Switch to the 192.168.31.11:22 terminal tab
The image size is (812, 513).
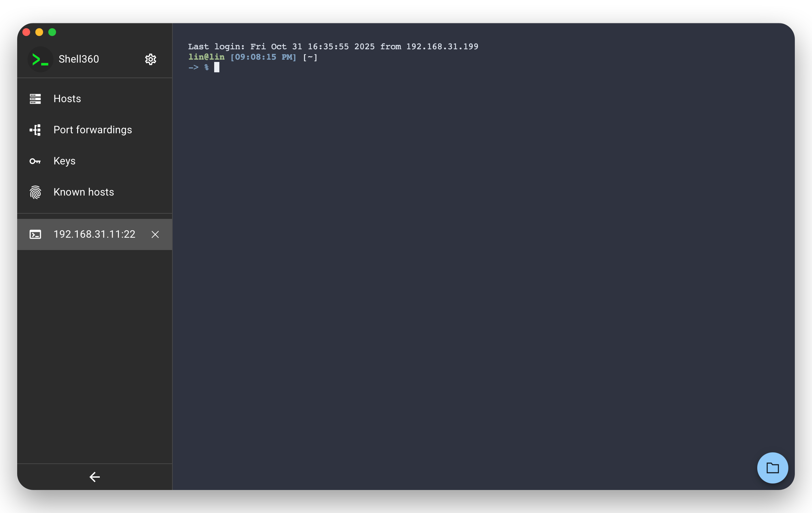pos(94,234)
